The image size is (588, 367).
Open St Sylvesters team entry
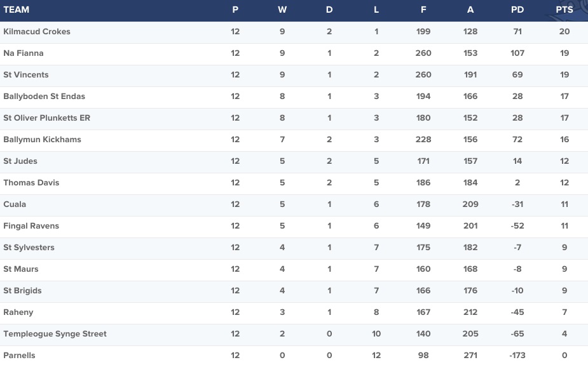(29, 248)
